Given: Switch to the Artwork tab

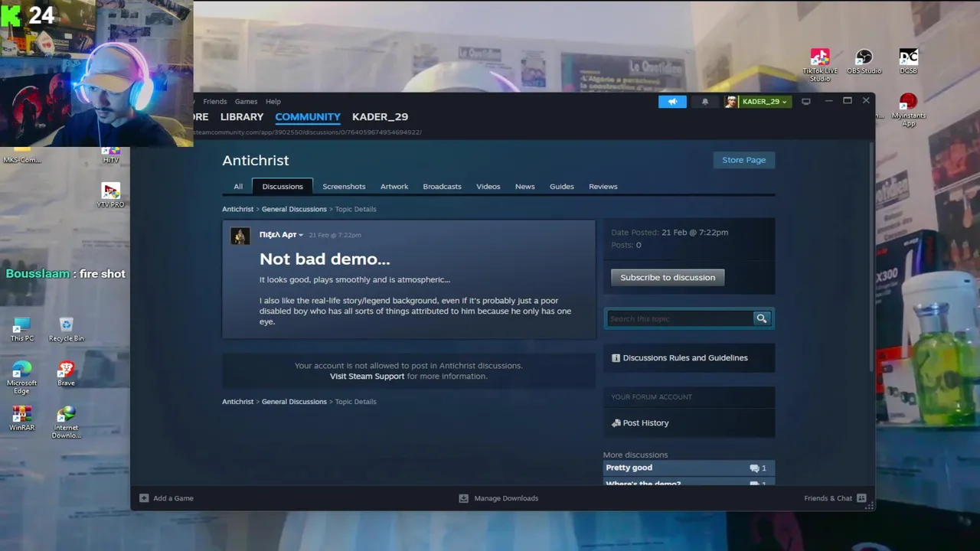Looking at the screenshot, I should tap(394, 186).
